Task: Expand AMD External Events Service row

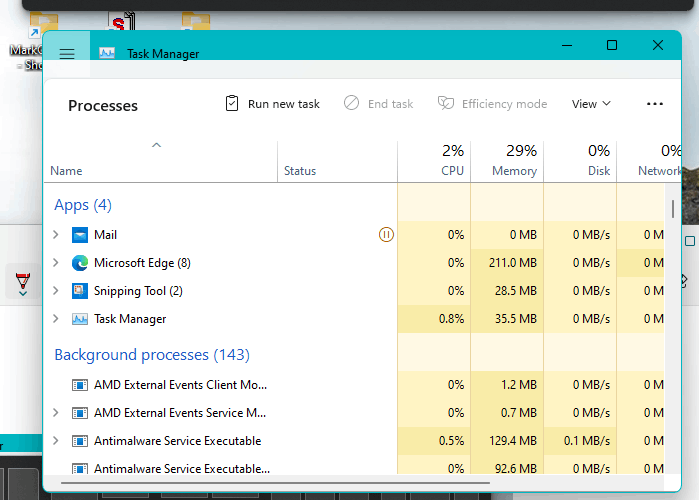Action: pos(56,413)
